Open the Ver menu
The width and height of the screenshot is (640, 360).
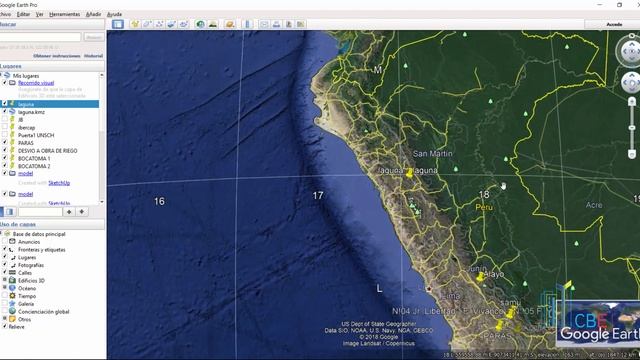click(40, 14)
